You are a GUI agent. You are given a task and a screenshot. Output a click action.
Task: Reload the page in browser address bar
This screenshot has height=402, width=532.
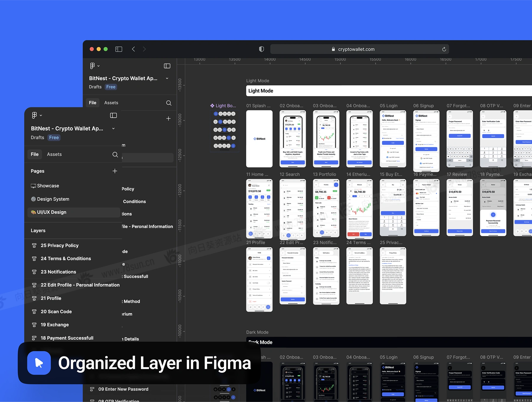click(444, 49)
